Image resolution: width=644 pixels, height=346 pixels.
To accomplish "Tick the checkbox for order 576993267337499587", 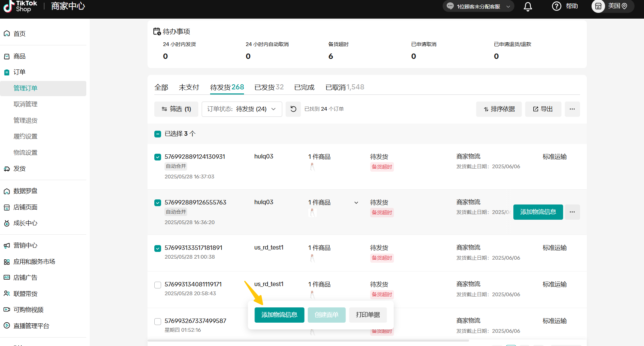I will [x=158, y=321].
